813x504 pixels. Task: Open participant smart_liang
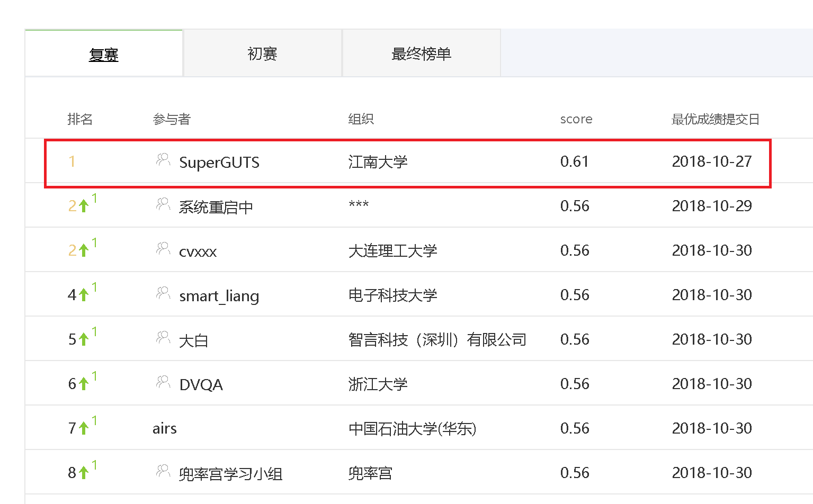coord(219,295)
